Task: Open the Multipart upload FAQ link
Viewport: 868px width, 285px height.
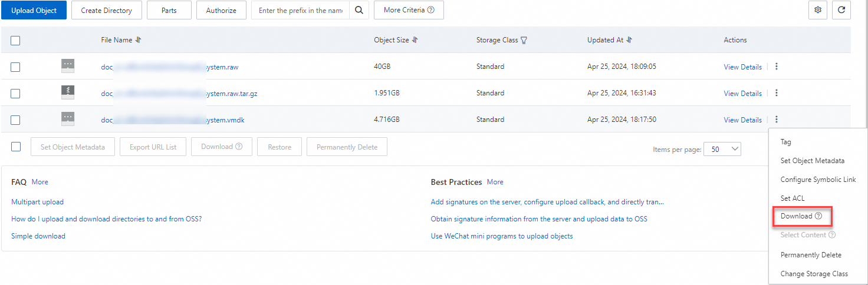Action: (37, 202)
